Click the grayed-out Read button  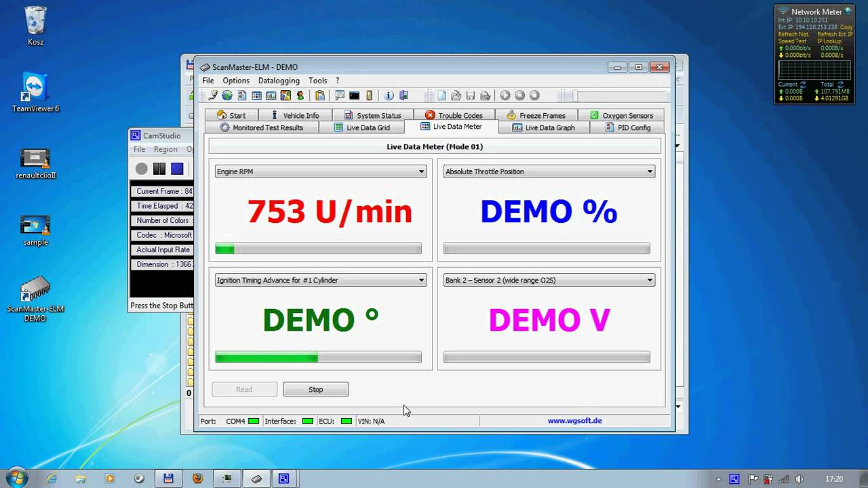point(244,389)
